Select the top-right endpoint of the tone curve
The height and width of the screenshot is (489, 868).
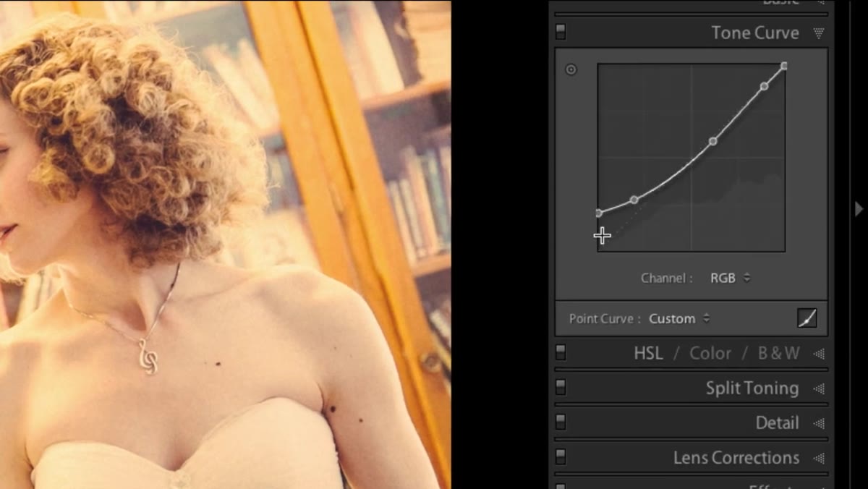click(784, 66)
